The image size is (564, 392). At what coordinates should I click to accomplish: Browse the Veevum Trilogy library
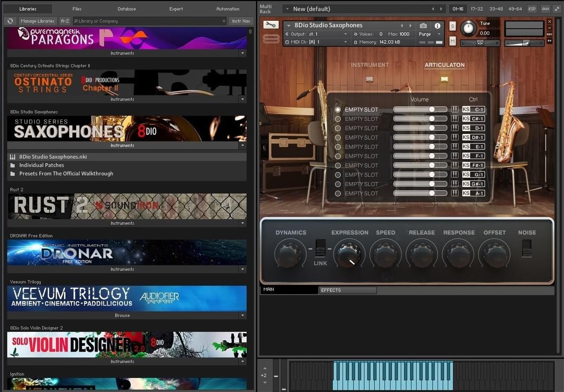[122, 315]
